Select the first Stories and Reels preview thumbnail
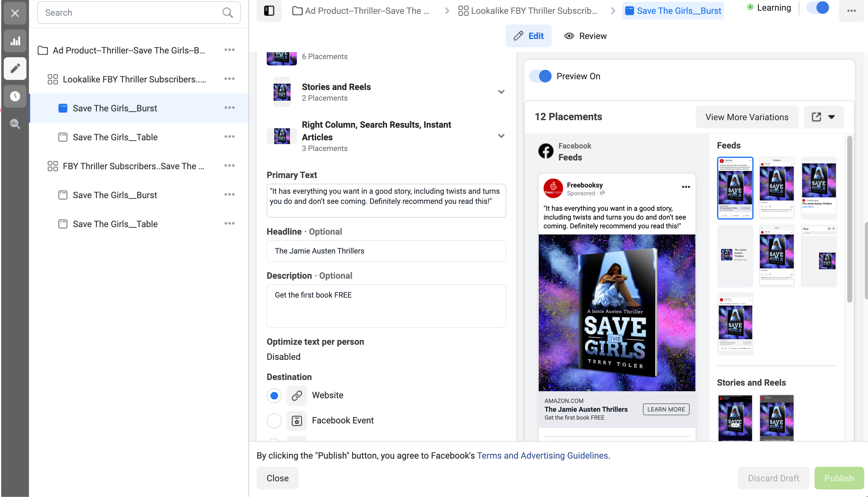 [x=735, y=418]
